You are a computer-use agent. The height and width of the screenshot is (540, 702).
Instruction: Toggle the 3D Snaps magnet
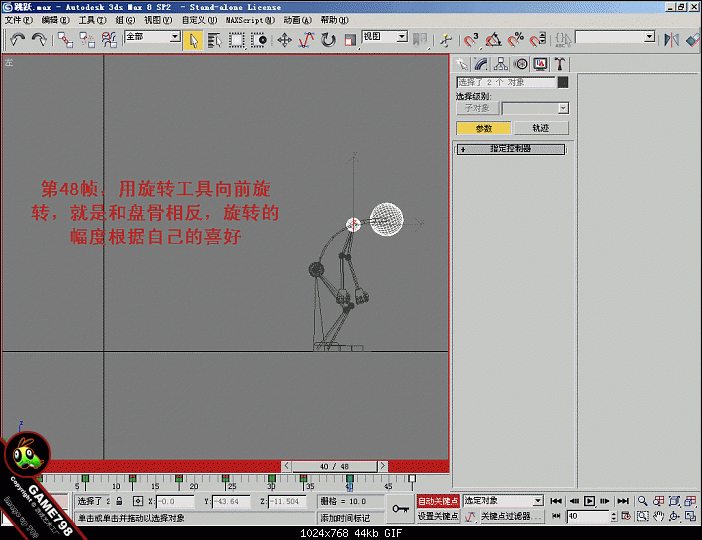click(x=471, y=40)
